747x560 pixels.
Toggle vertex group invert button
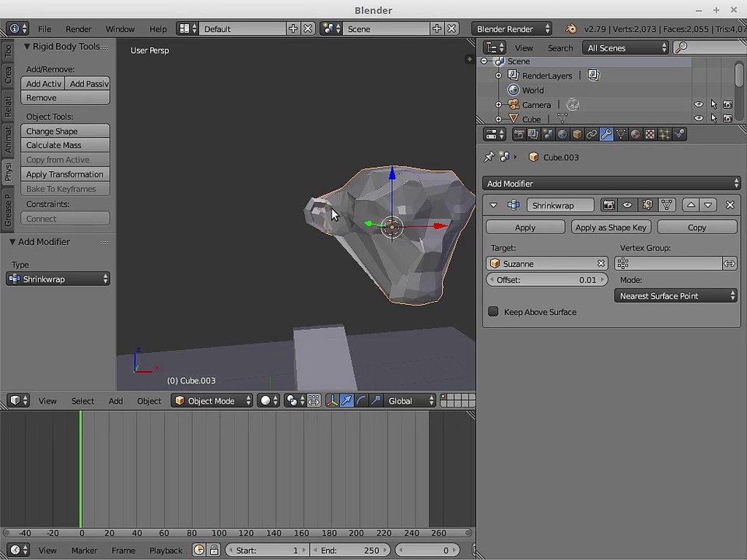[x=729, y=264]
